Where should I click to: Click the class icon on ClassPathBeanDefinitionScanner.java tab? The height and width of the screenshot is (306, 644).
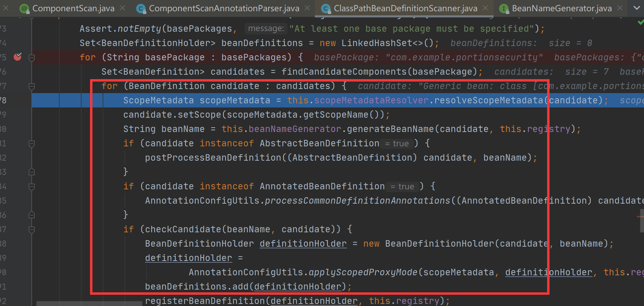[x=326, y=9]
